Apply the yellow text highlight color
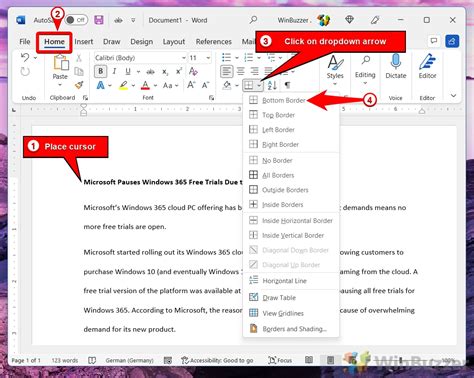Viewport: 474px width, 378px height. click(x=123, y=86)
